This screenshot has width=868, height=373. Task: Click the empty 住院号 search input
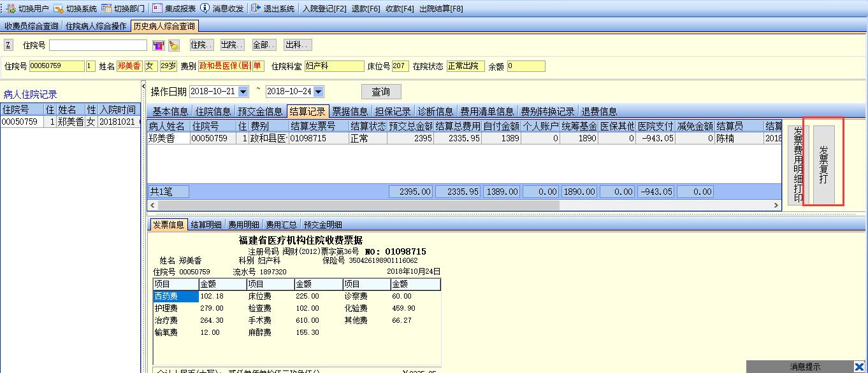[x=98, y=45]
